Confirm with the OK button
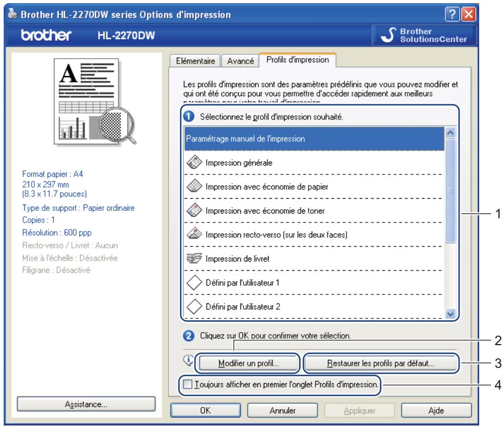The image size is (504, 426). click(206, 411)
